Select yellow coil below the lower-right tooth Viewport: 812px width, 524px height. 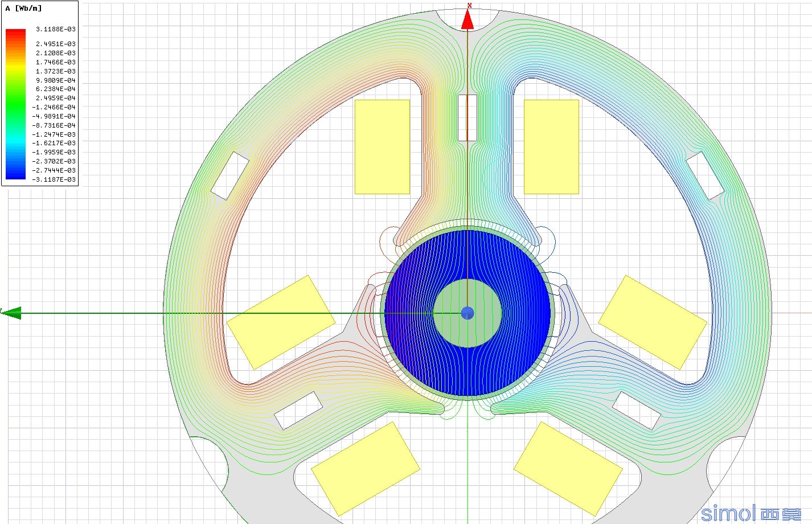point(568,469)
